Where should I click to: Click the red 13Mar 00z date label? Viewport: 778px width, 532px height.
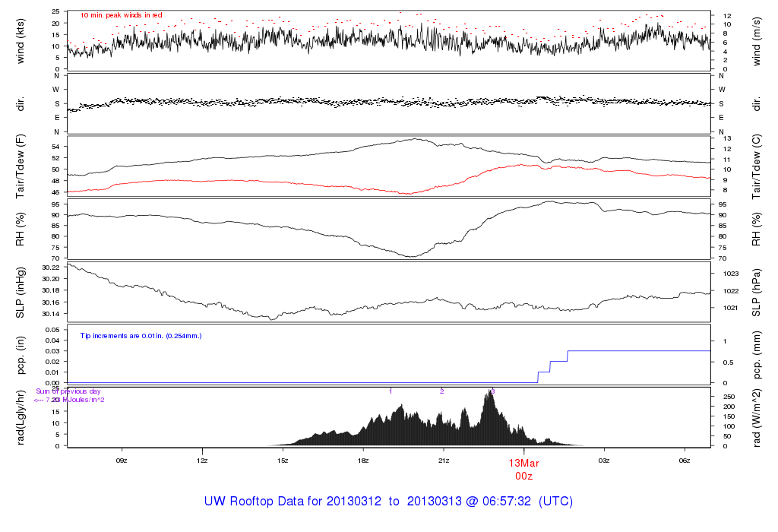pyautogui.click(x=523, y=469)
